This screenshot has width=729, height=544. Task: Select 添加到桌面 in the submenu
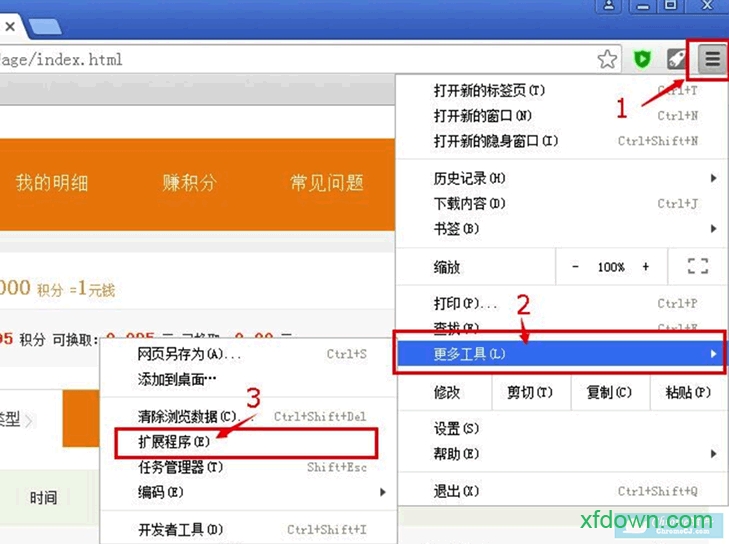coord(248,379)
